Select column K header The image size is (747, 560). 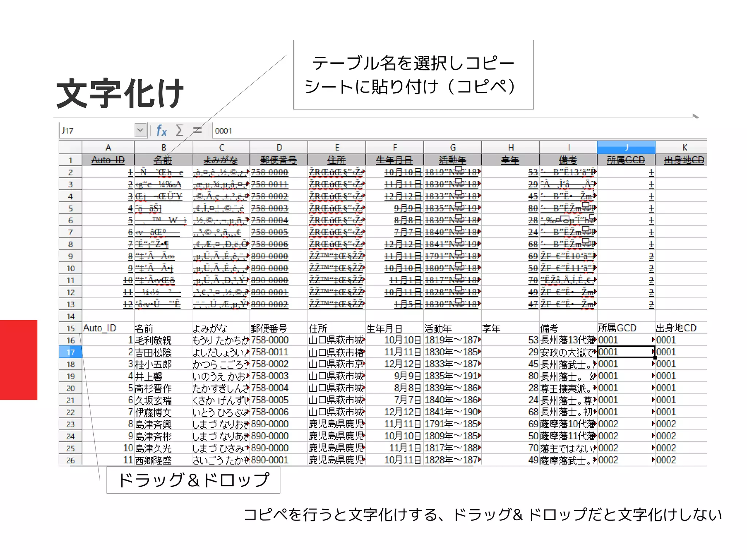click(x=681, y=147)
